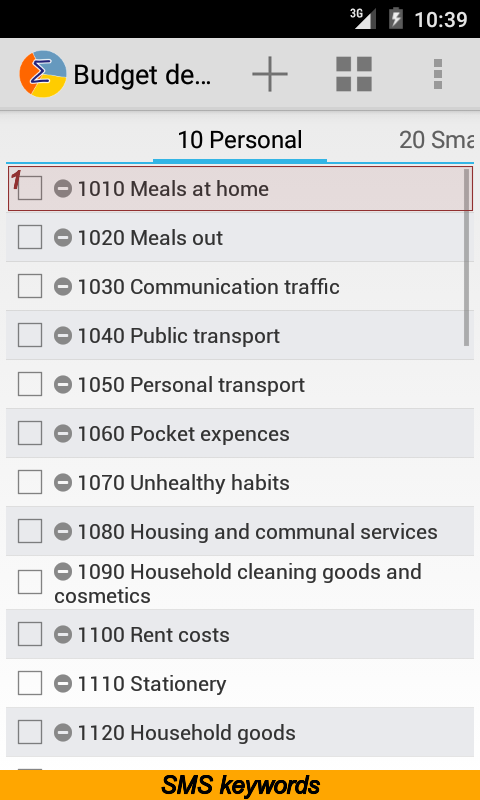Image resolution: width=480 pixels, height=800 pixels.
Task: Tap the minus icon beside 1020 Meals out
Action: coord(63,238)
